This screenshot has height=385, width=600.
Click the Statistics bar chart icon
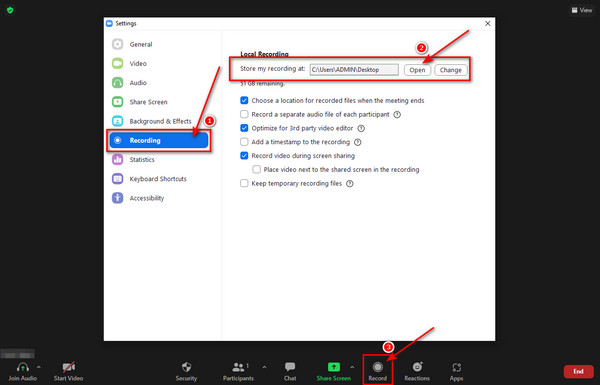[117, 160]
